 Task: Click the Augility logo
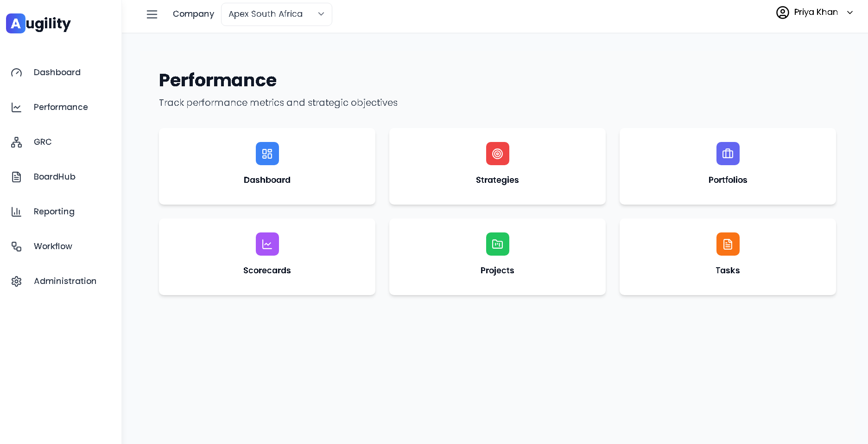tap(38, 23)
